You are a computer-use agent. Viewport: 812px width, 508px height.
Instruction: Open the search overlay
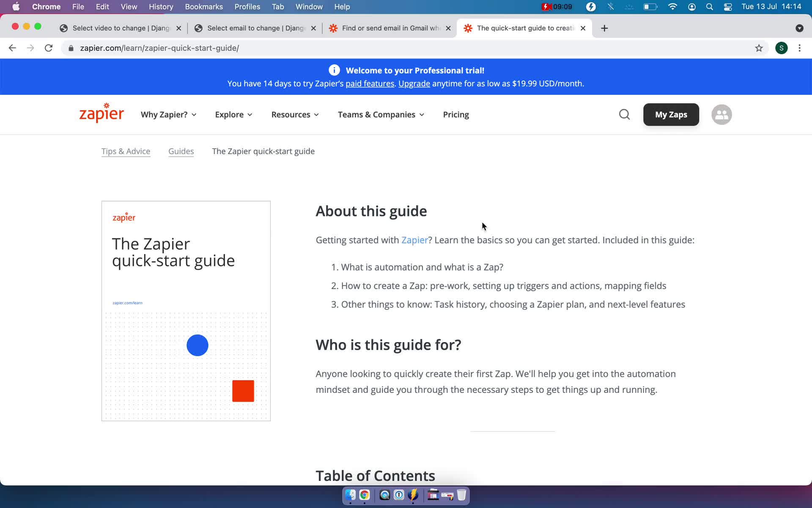(624, 115)
